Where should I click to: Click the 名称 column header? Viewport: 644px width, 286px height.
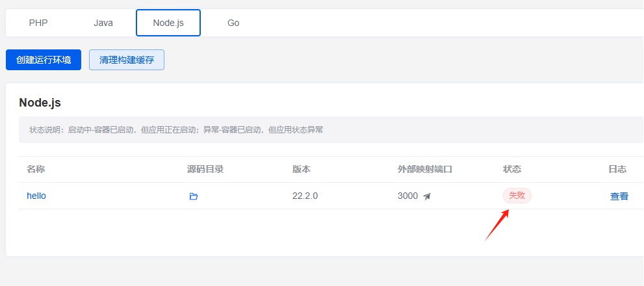coord(36,169)
